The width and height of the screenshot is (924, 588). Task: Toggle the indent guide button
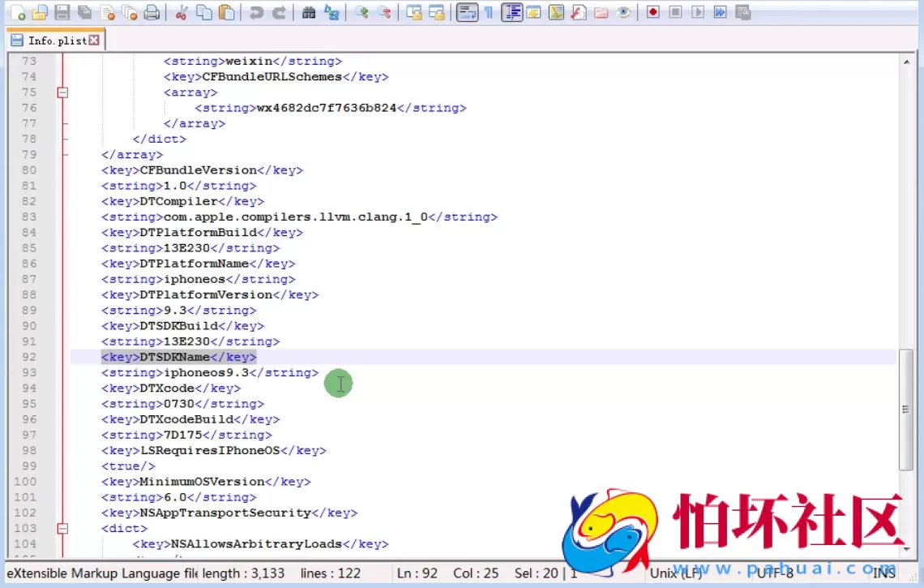pos(511,12)
